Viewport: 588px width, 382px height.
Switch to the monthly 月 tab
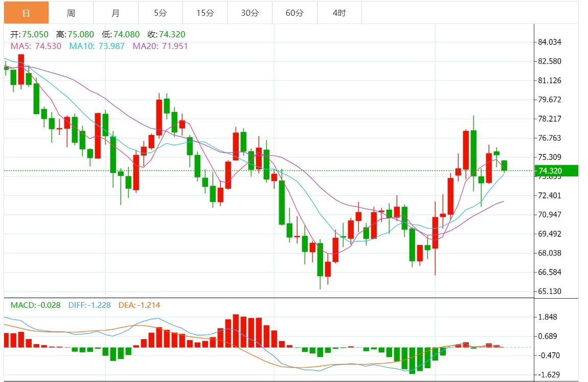tap(116, 13)
